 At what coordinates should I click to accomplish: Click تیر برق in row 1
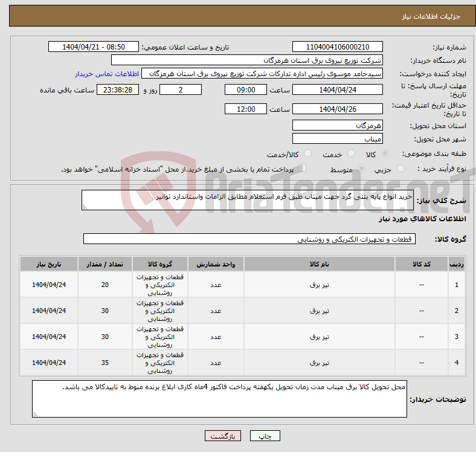[x=320, y=285]
